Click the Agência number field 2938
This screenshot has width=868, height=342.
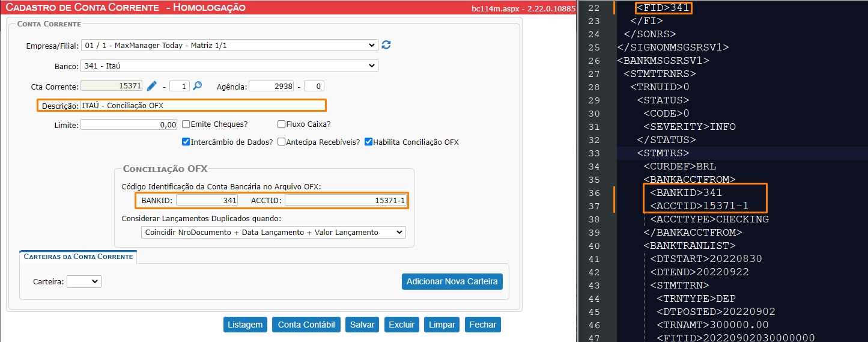(272, 86)
